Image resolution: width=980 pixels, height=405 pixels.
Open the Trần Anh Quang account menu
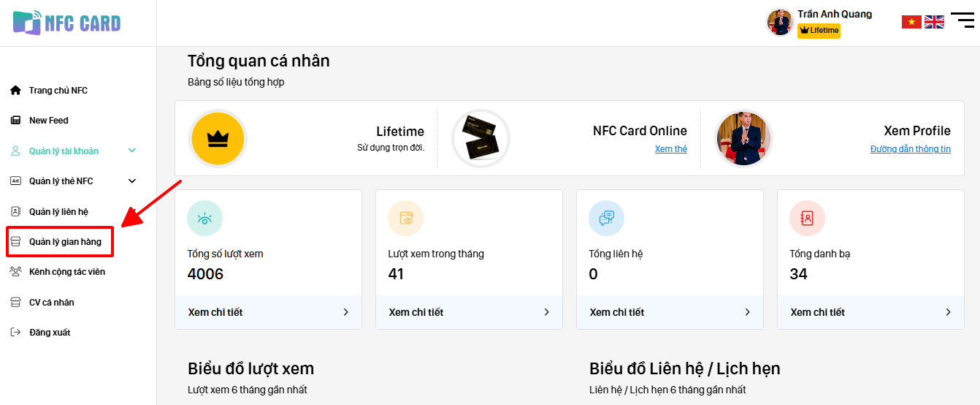pos(834,14)
